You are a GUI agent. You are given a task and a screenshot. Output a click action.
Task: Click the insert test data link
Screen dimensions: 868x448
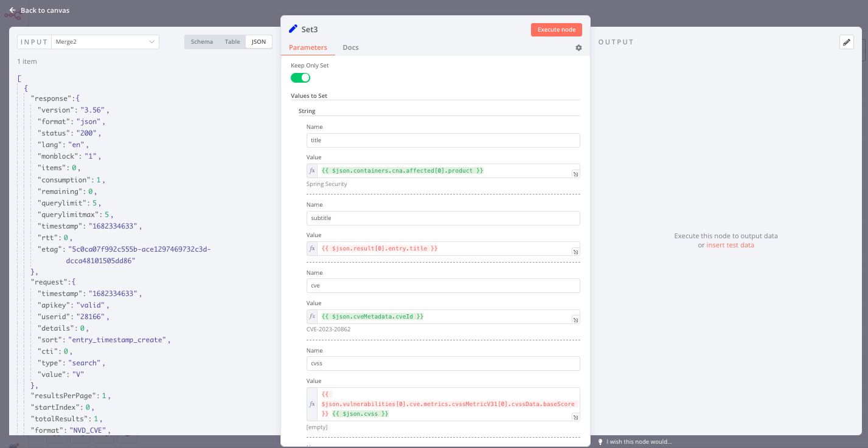point(730,245)
